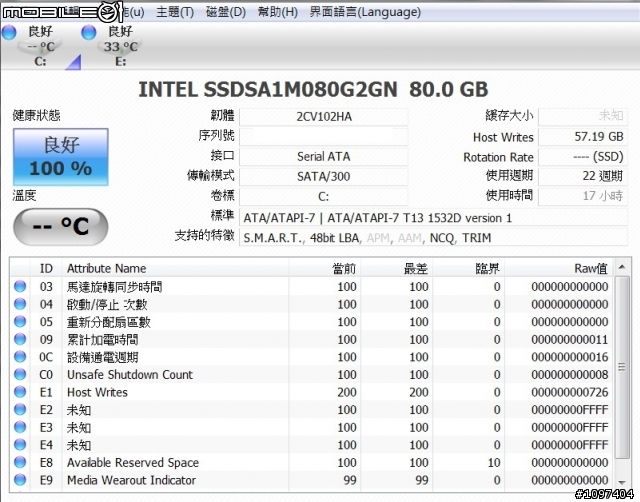Click the -- °C temperature display button
The width and height of the screenshot is (640, 502).
[61, 227]
